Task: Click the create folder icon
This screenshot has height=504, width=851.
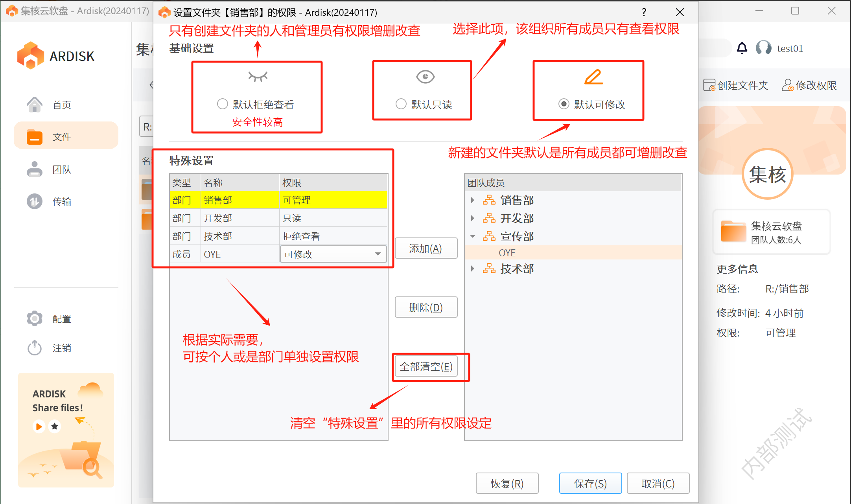Action: (x=709, y=85)
